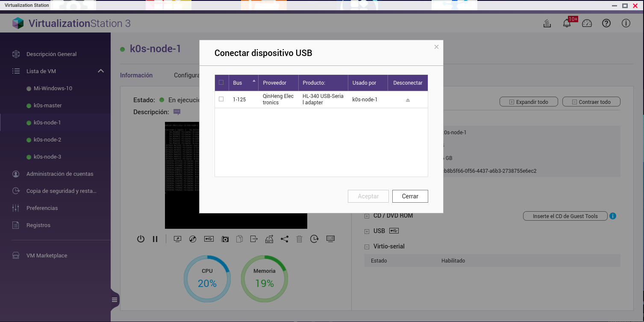This screenshot has width=644, height=322.
Task: Switch to the Información tab
Action: tap(136, 75)
